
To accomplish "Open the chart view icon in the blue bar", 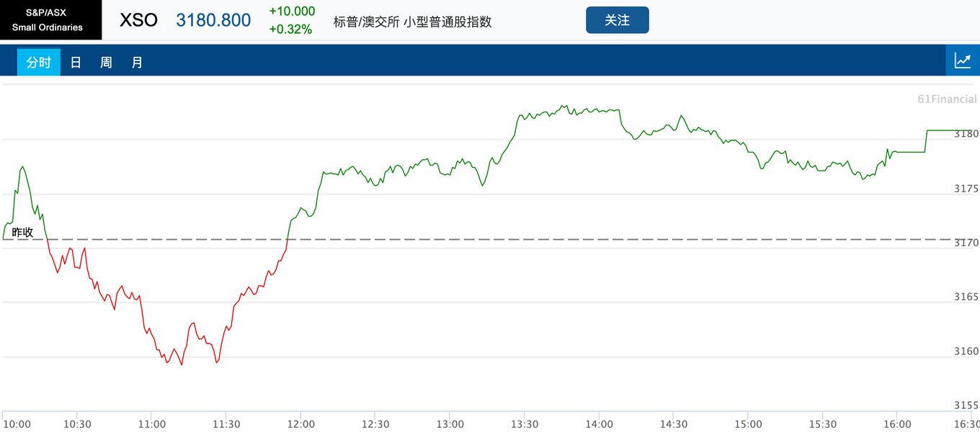I will (x=963, y=60).
